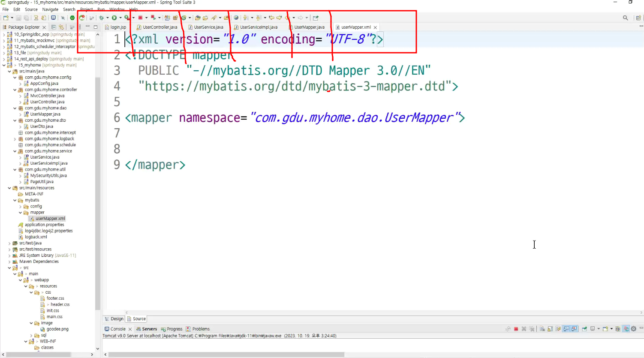644x358 pixels.
Task: Open the New file dropdown arrow
Action: coord(12,18)
